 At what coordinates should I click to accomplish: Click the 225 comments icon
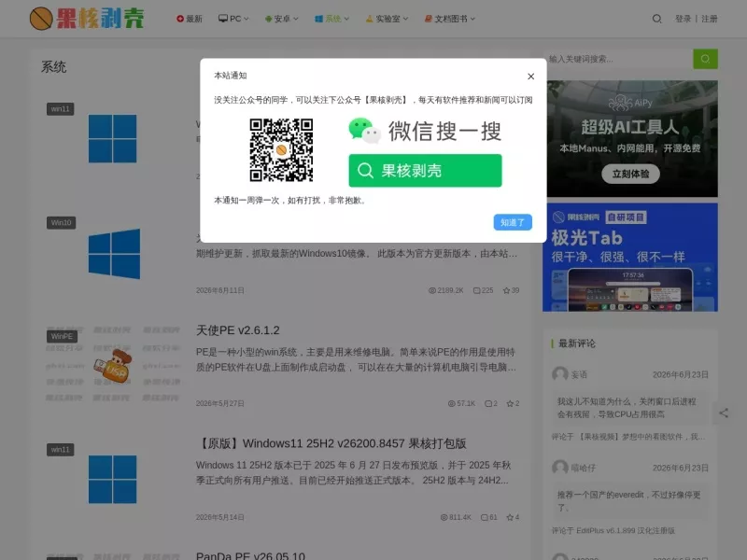pyautogui.click(x=476, y=290)
